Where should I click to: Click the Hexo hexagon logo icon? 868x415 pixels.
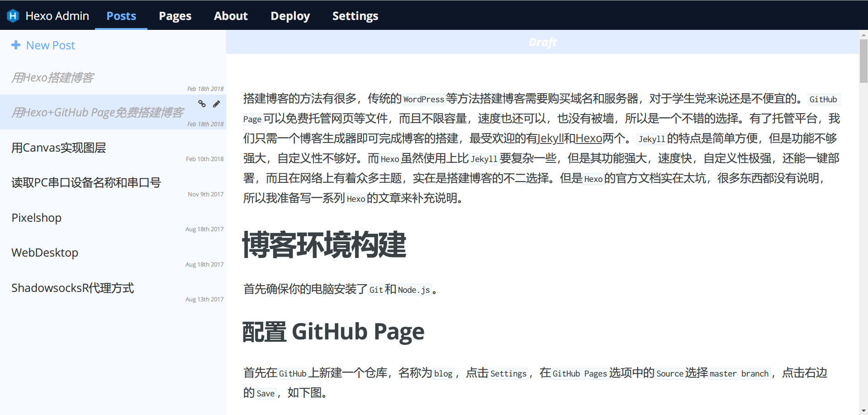point(13,16)
